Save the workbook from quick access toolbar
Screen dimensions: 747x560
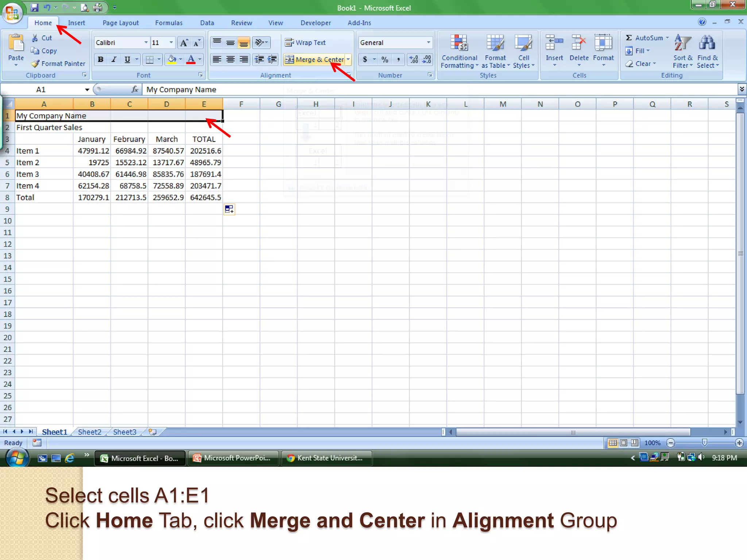pos(34,7)
